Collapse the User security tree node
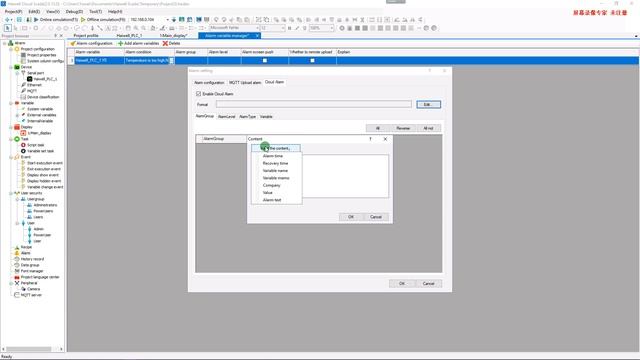 [11, 193]
